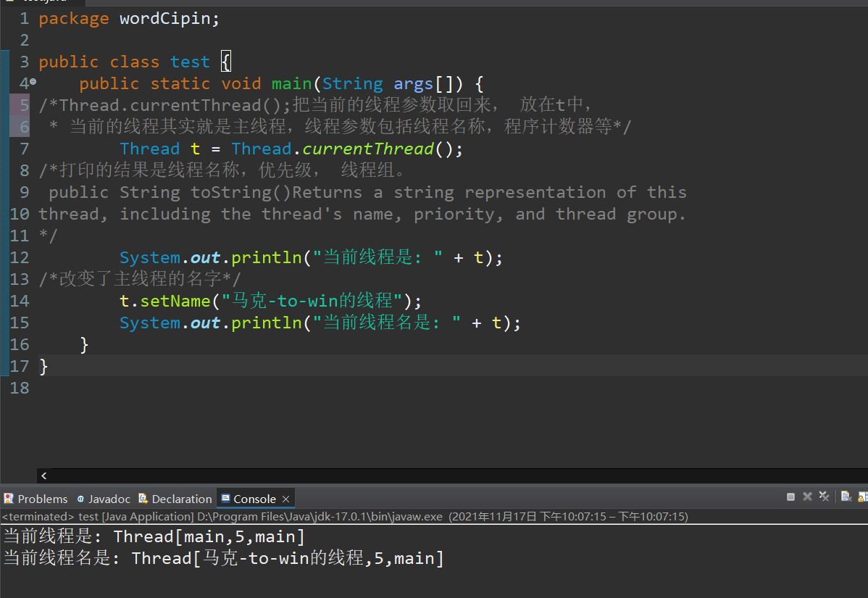868x598 pixels.
Task: Click line number 7 in the gutter
Action: (24, 149)
